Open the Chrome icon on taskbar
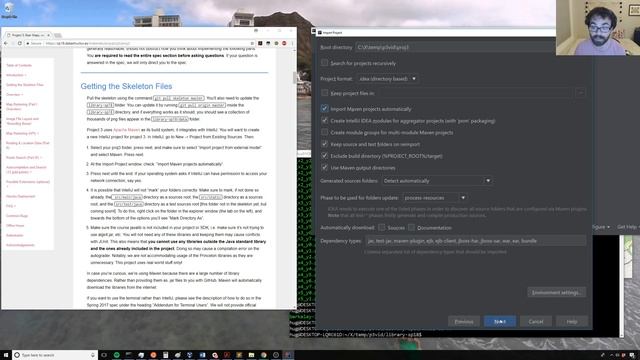This screenshot has height=360, width=640. pos(263,355)
